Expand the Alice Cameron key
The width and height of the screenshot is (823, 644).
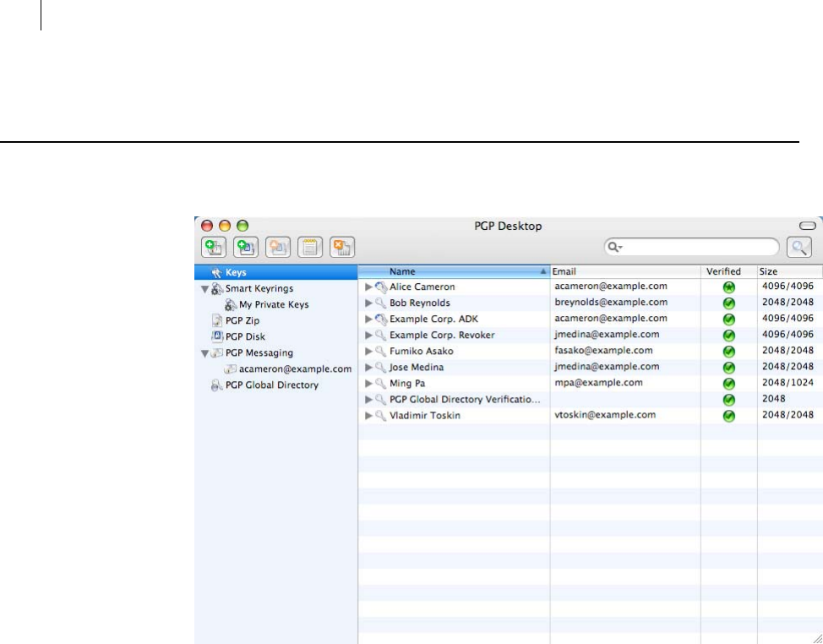[x=368, y=287]
